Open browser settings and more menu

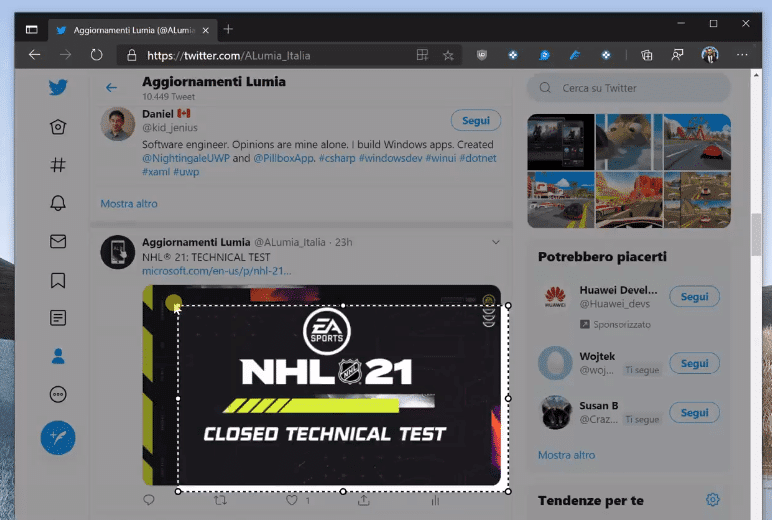(743, 55)
